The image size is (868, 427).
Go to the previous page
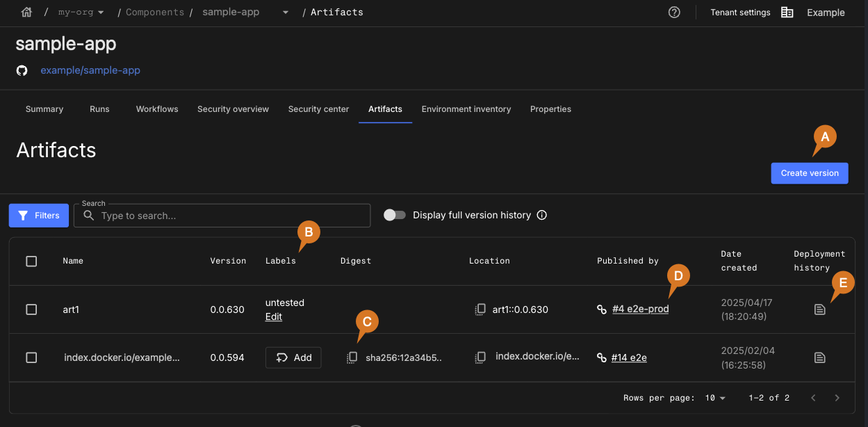tap(814, 398)
